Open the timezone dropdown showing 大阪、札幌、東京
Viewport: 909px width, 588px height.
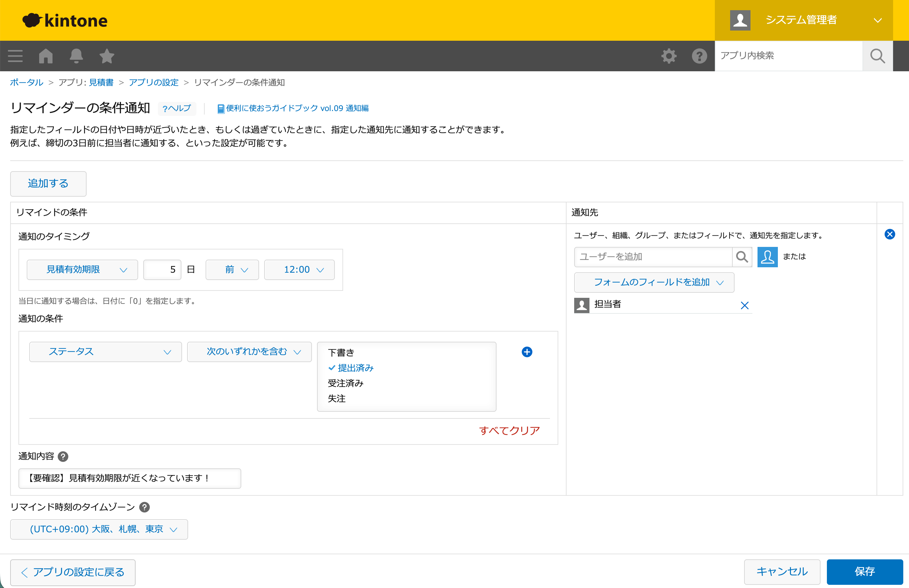coord(99,529)
